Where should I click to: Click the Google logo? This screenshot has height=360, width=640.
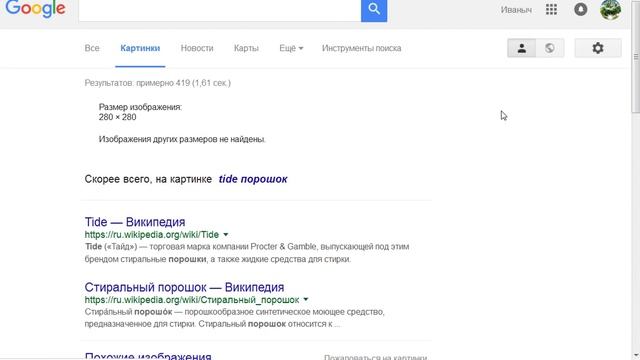35,9
